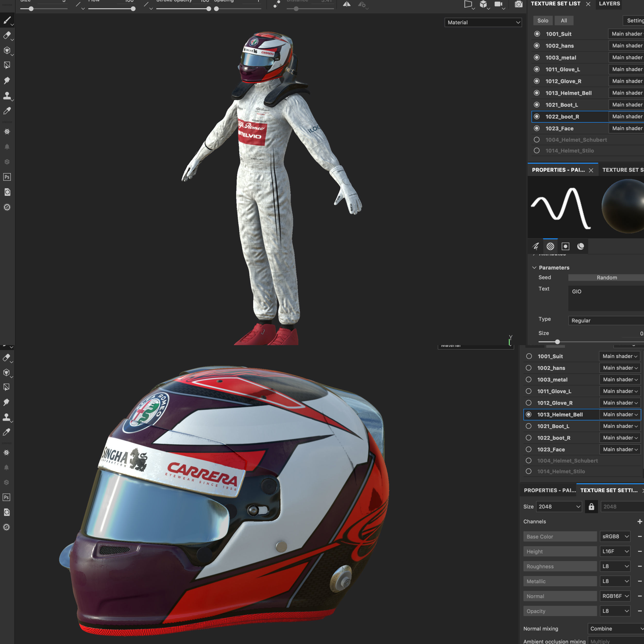Collapse the Parameters section
Screen dimensions: 644x644
[534, 268]
